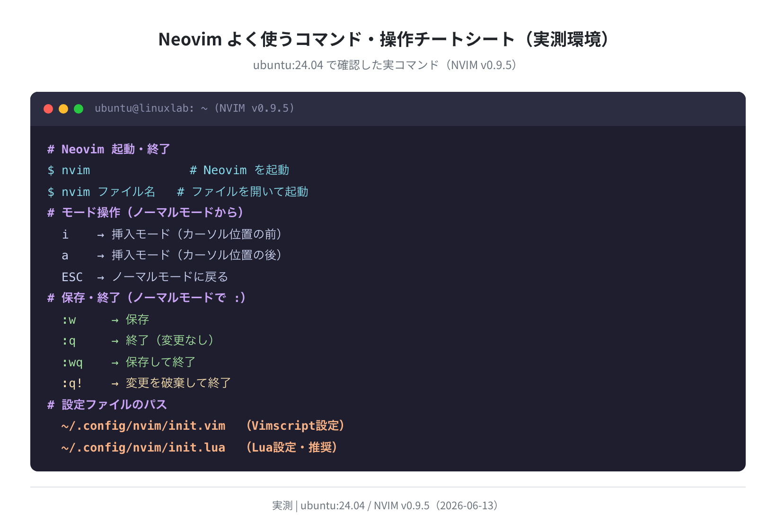This screenshot has height=532, width=776.
Task: Click the heading '# 保存・終了（ノーマルモードで :）'
Action: point(147,298)
